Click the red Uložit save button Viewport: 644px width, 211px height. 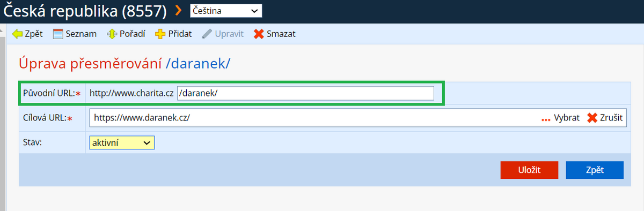529,170
